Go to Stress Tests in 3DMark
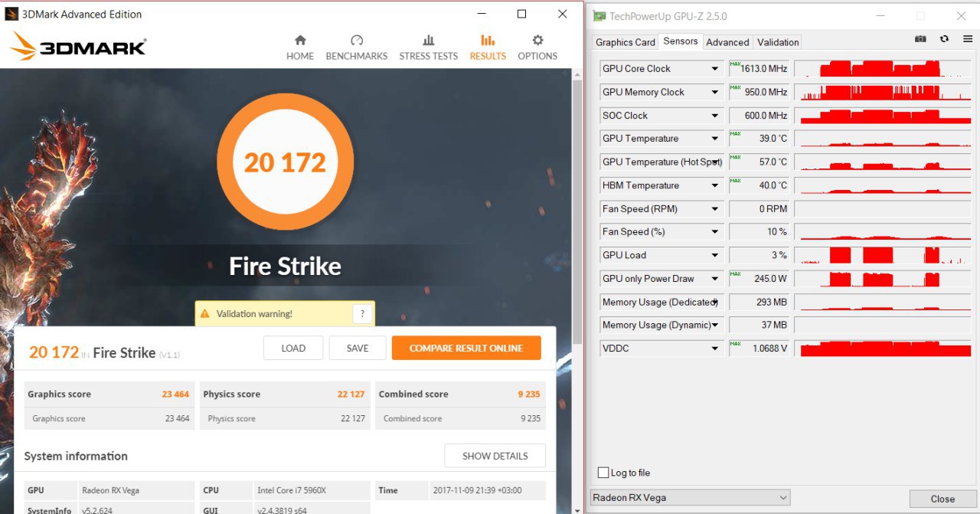Screen dimensions: 980x514 click(429, 47)
